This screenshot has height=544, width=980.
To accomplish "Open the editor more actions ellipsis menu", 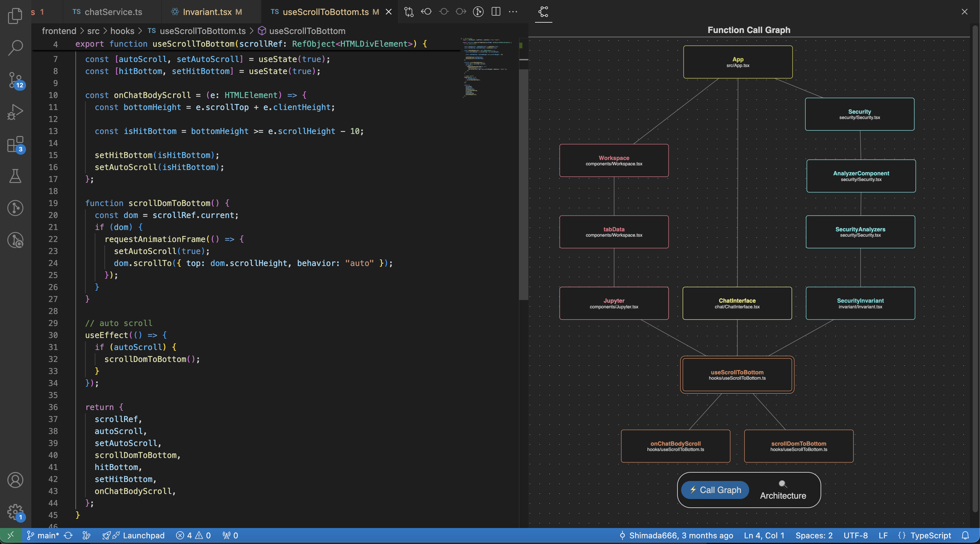I will point(513,12).
